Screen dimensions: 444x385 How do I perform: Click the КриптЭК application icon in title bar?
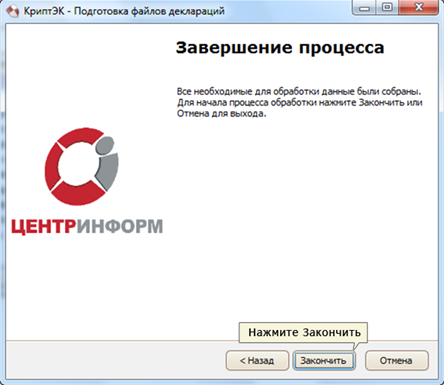pos(12,12)
